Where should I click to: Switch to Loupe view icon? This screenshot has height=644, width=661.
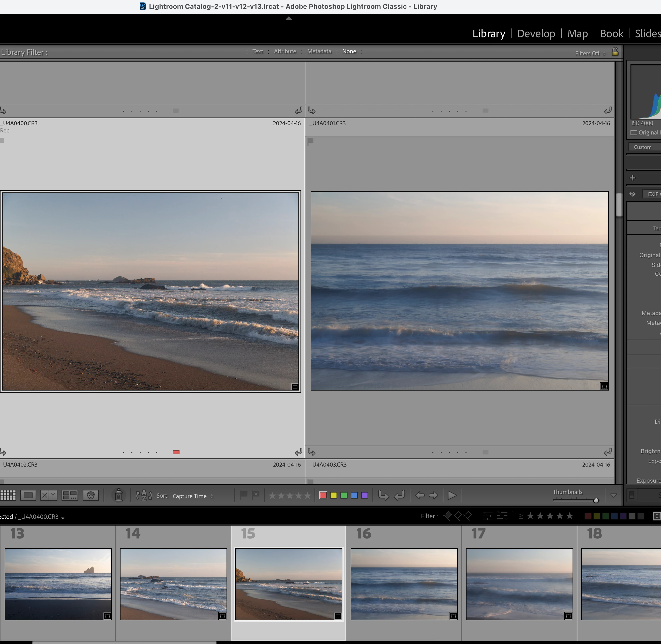coord(28,496)
